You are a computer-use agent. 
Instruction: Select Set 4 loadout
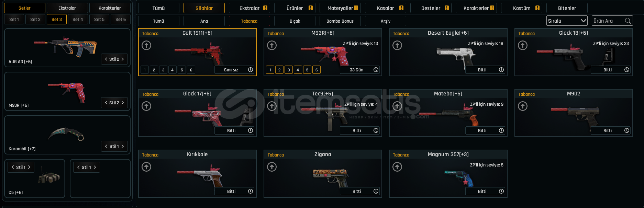pos(78,20)
